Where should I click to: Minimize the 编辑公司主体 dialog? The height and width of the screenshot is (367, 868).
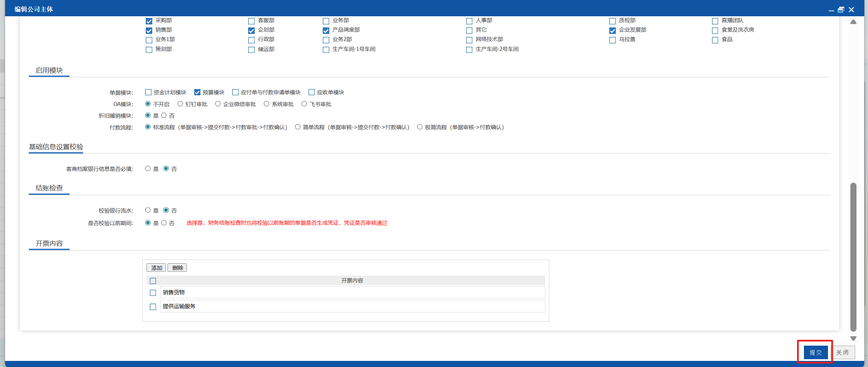click(831, 10)
